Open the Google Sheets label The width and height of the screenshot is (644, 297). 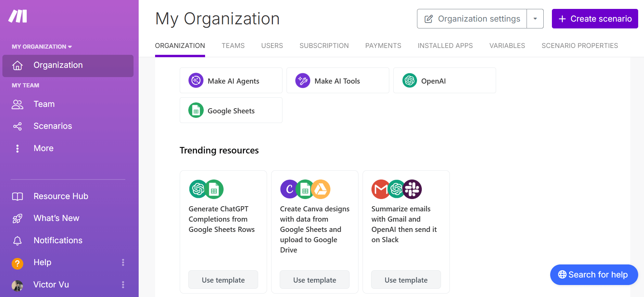tap(231, 111)
